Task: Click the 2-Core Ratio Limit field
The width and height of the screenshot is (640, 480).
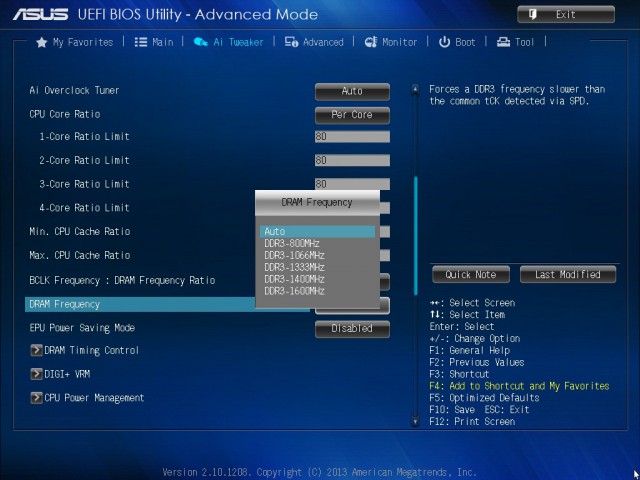Action: (352, 160)
